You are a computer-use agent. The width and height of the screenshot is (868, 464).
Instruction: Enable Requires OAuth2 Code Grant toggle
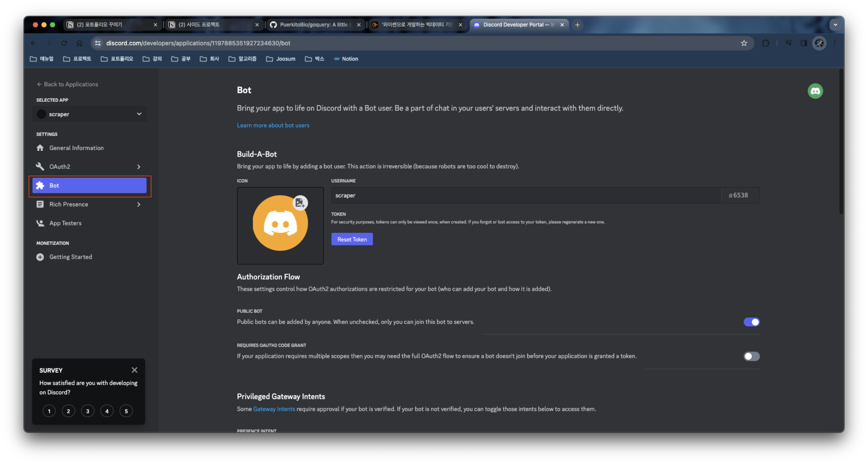pos(751,356)
